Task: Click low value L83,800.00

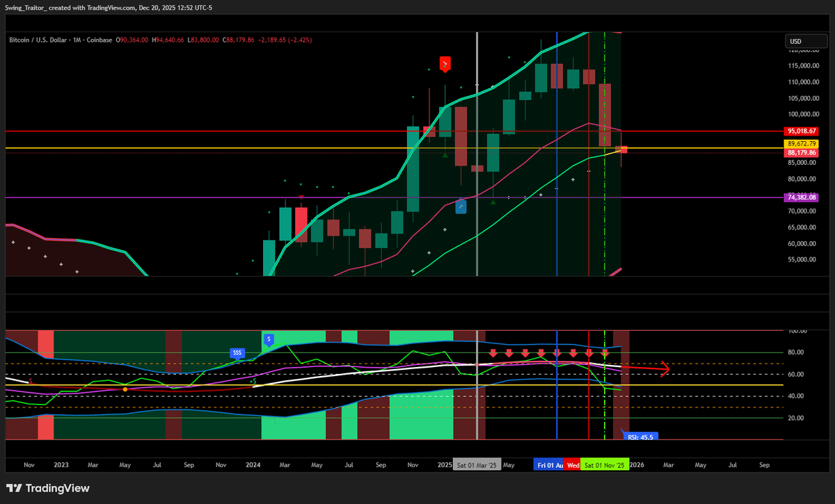Action: pos(203,40)
